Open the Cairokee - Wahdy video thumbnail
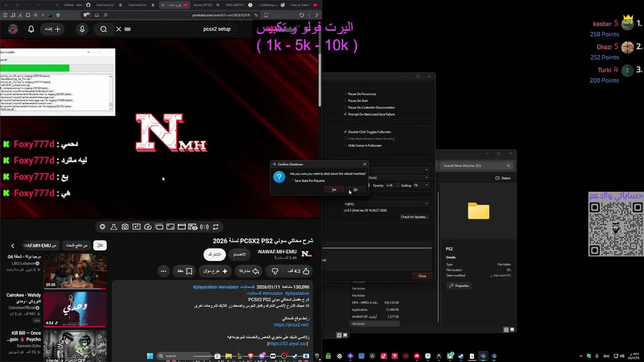 coord(75,309)
